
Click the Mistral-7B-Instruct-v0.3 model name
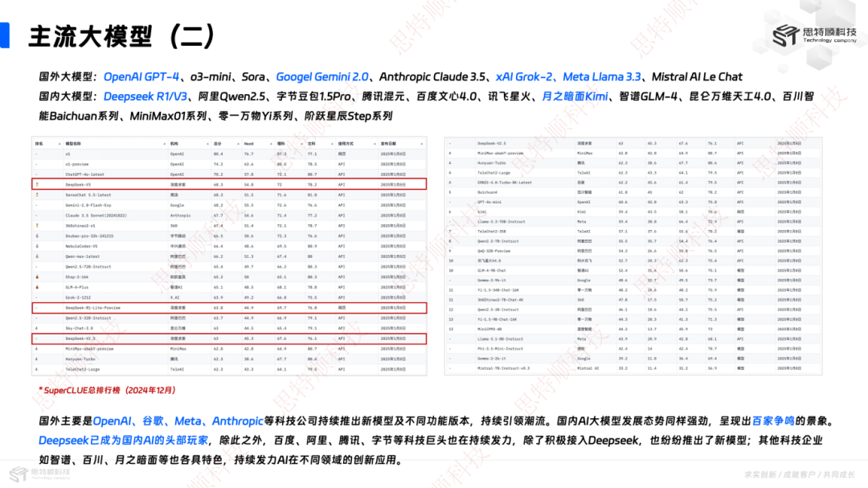tap(503, 367)
